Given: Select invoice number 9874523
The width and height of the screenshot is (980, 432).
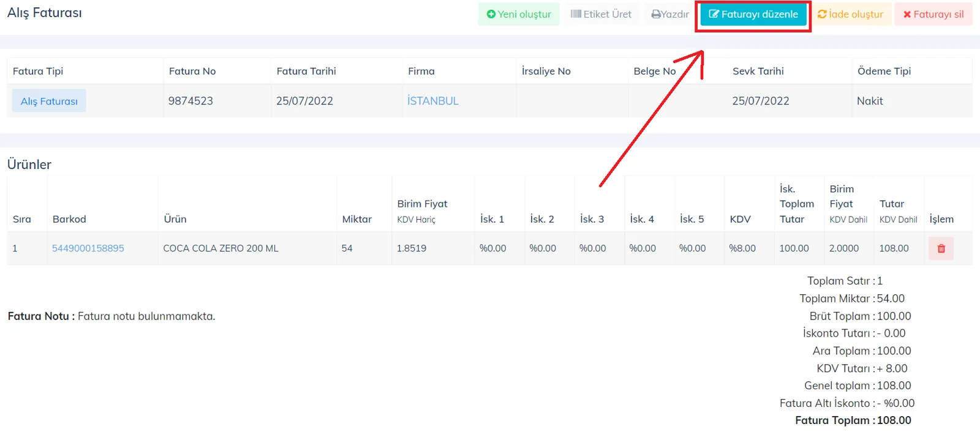Looking at the screenshot, I should (190, 101).
